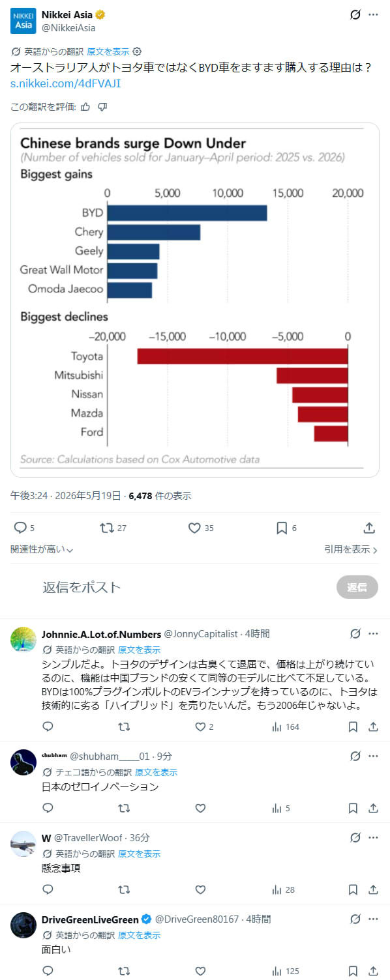Click the 返信 reply button

[357, 587]
